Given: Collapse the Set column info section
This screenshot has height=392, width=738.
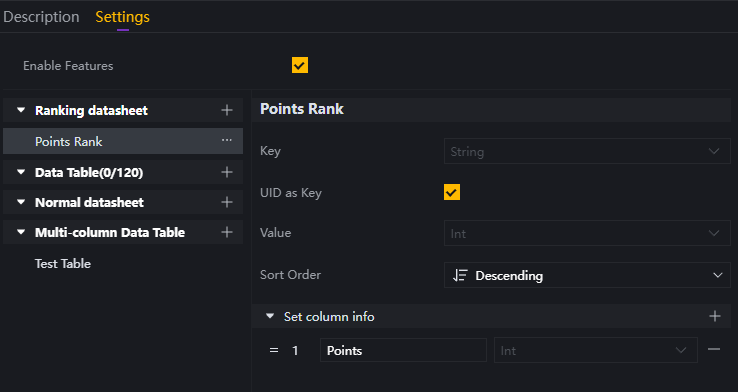Looking at the screenshot, I should [x=270, y=316].
